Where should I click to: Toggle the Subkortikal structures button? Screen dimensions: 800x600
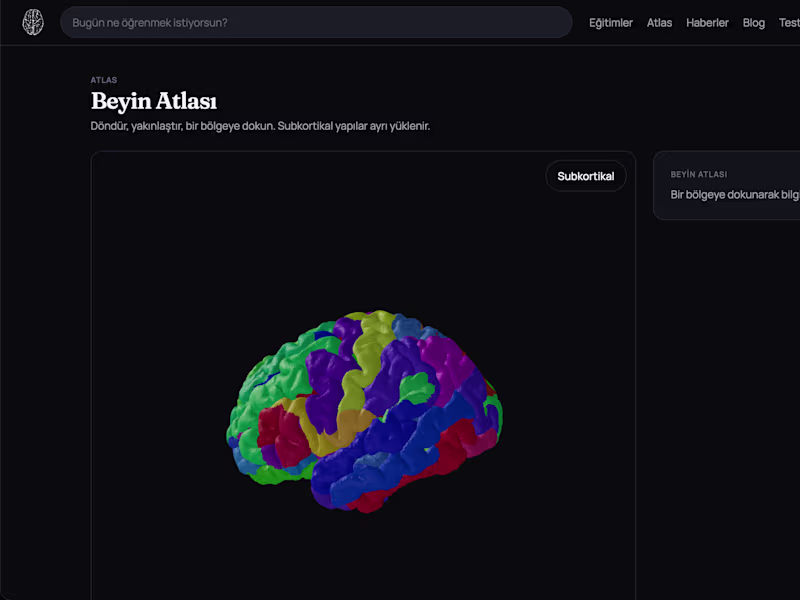coord(586,176)
